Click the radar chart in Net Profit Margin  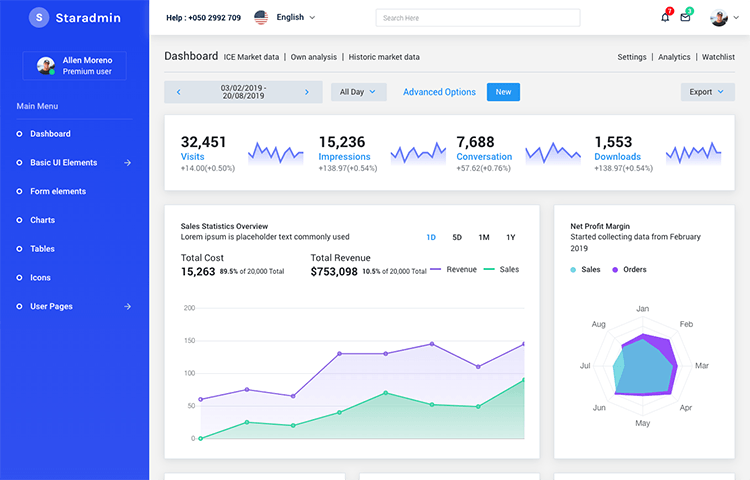(643, 366)
